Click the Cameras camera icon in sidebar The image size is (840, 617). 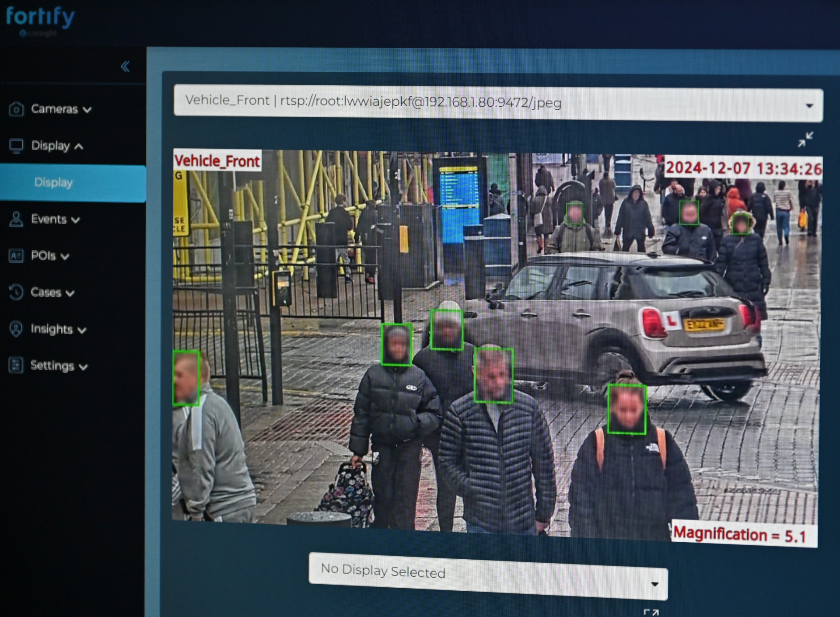(16, 109)
